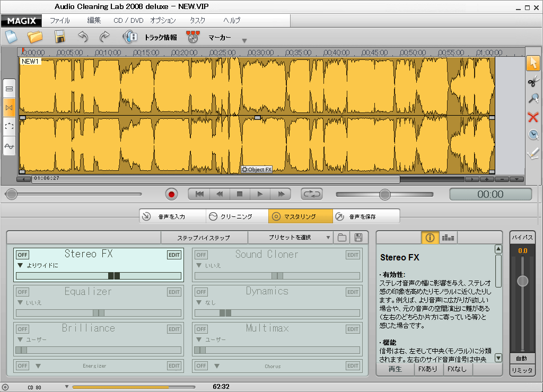Click the play button in transport
Screen dimensions: 543x392
pos(260,194)
